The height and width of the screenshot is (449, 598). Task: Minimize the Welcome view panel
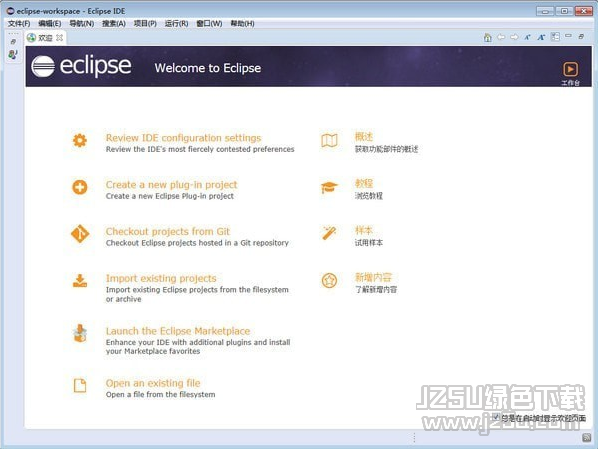[568, 36]
